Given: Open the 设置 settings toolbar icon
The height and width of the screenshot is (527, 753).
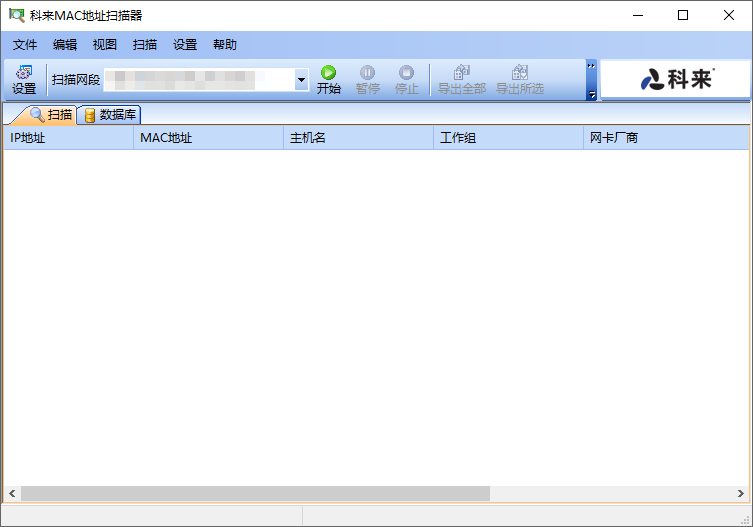Looking at the screenshot, I should (x=24, y=80).
